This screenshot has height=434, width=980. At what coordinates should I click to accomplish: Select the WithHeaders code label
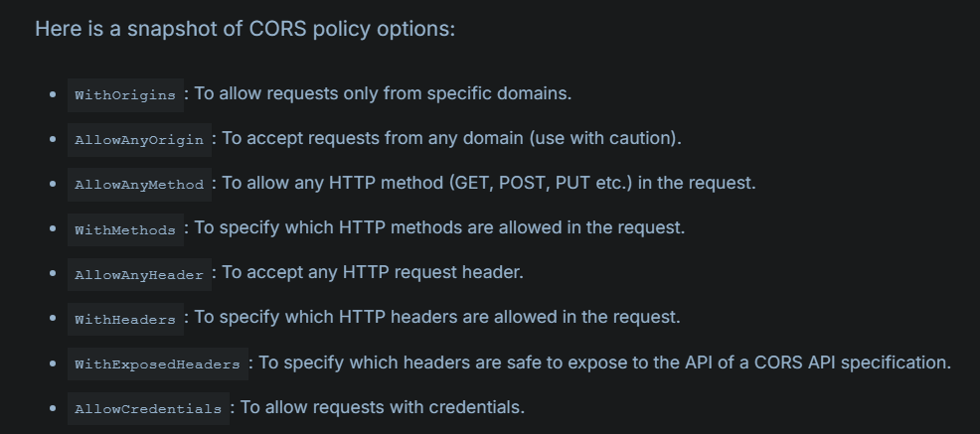(125, 320)
